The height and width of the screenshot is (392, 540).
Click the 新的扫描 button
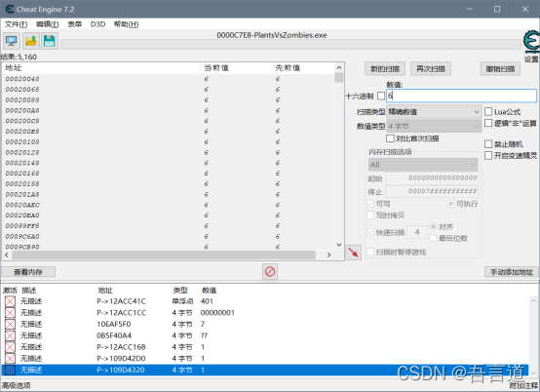pos(385,69)
